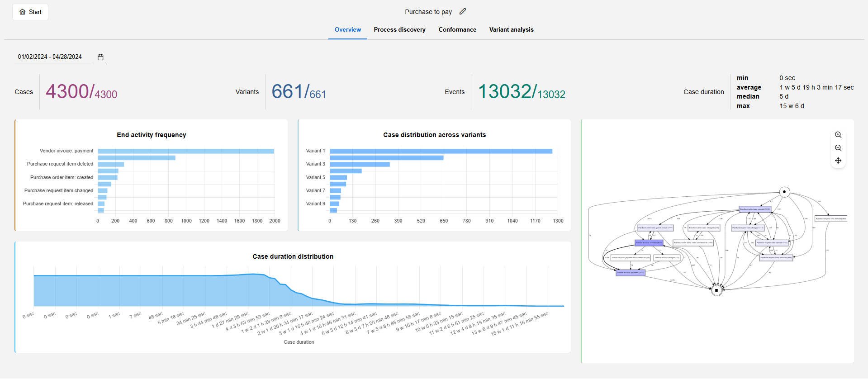868x379 pixels.
Task: Click the process map start node
Action: click(784, 192)
